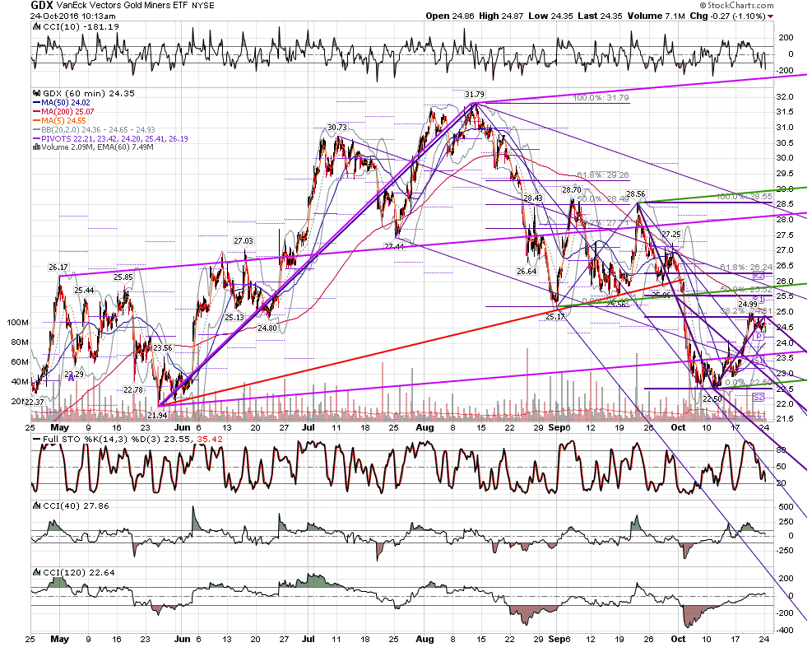Screen dimensions: 812x652
Task: Click the purple PIVOTS legend line
Action: 37,138
